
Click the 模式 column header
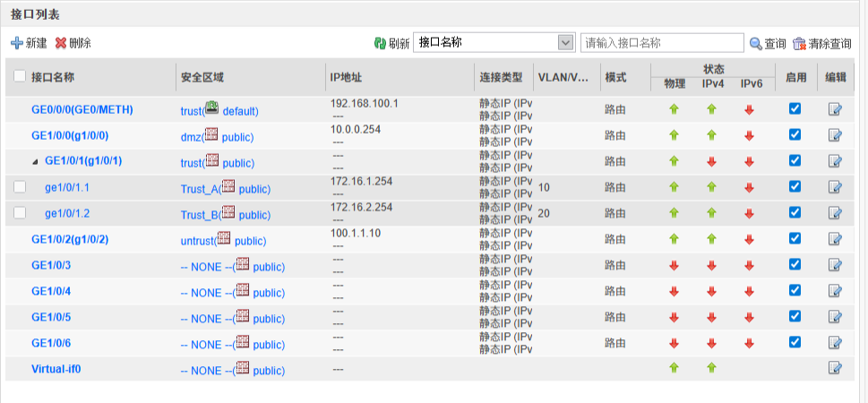615,78
